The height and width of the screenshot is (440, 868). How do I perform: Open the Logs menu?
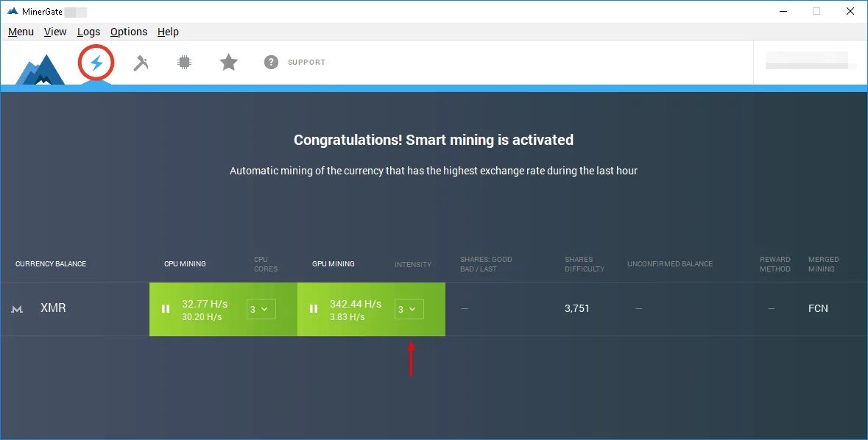coord(88,32)
